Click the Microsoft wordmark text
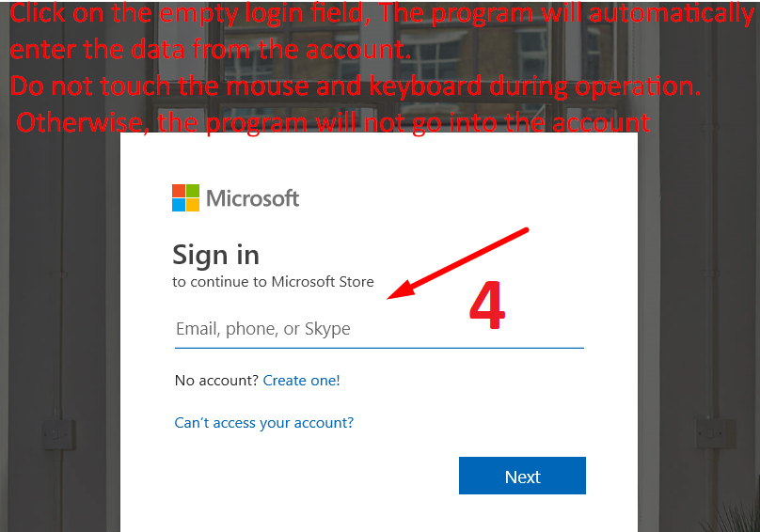The image size is (760, 532). point(252,198)
